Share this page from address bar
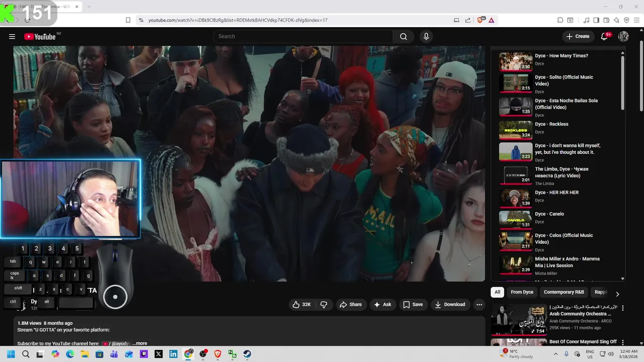Viewport: 644px width, 362px height. 468,20
